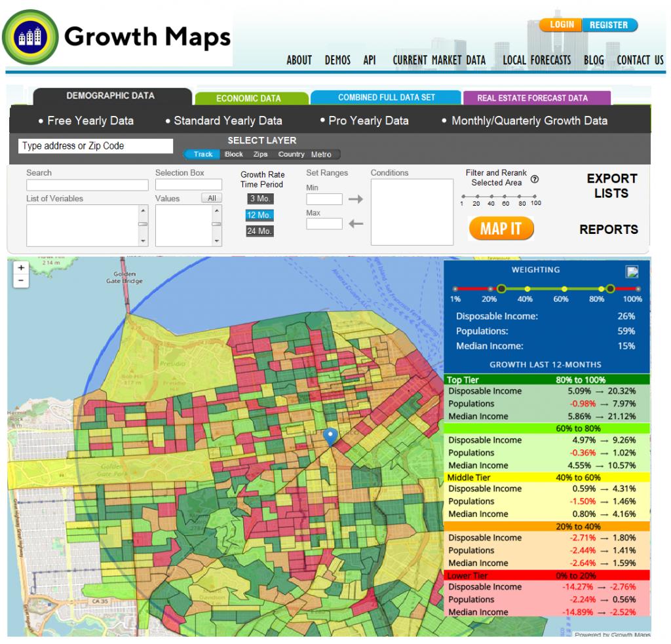This screenshot has width=671, height=644.
Task: Click the Filter and Rerank area slider
Action: [x=499, y=197]
